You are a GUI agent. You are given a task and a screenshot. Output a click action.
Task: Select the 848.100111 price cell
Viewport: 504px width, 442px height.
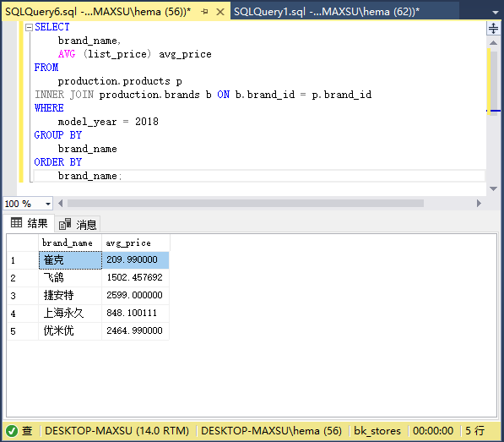click(135, 314)
